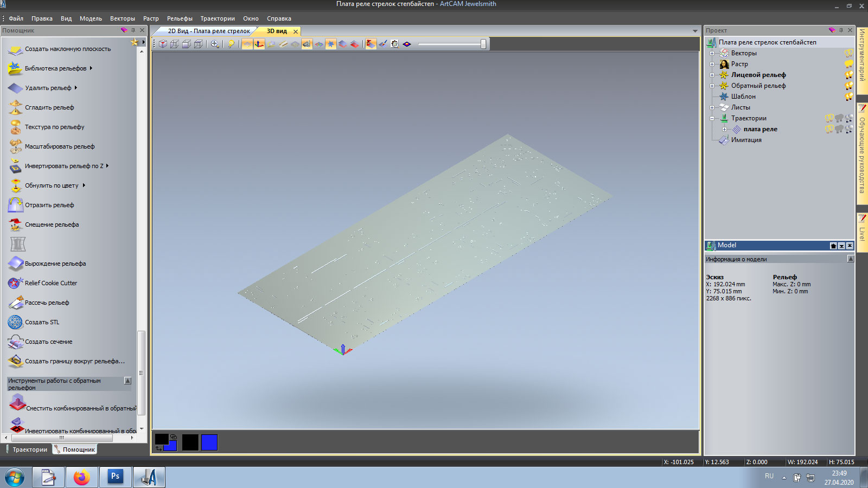Select Имитация in the project tree

click(746, 140)
